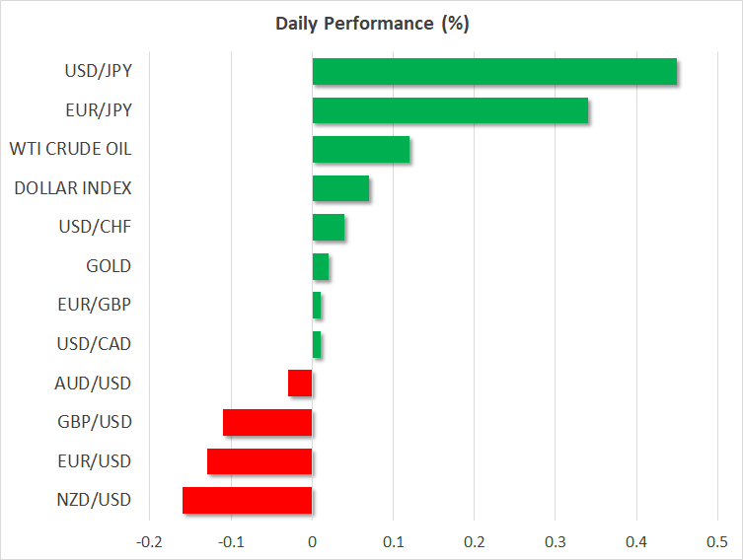The width and height of the screenshot is (743, 560).
Task: Click the Daily Performance (%) chart title
Action: [x=371, y=25]
